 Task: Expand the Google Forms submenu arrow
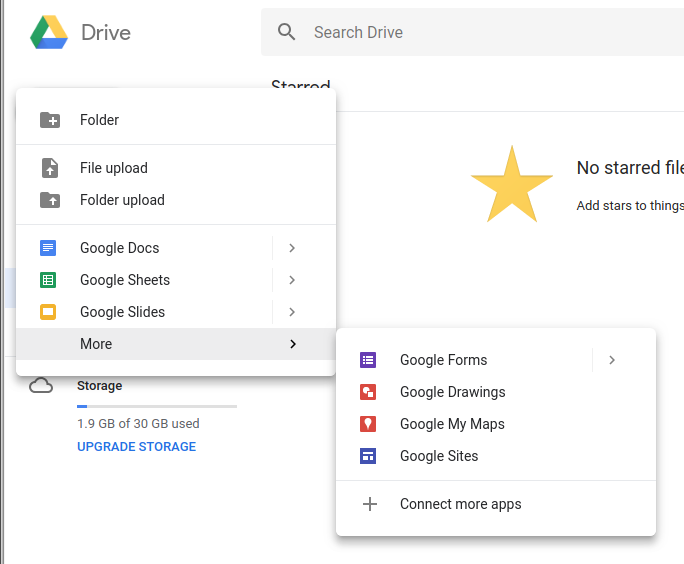[612, 360]
